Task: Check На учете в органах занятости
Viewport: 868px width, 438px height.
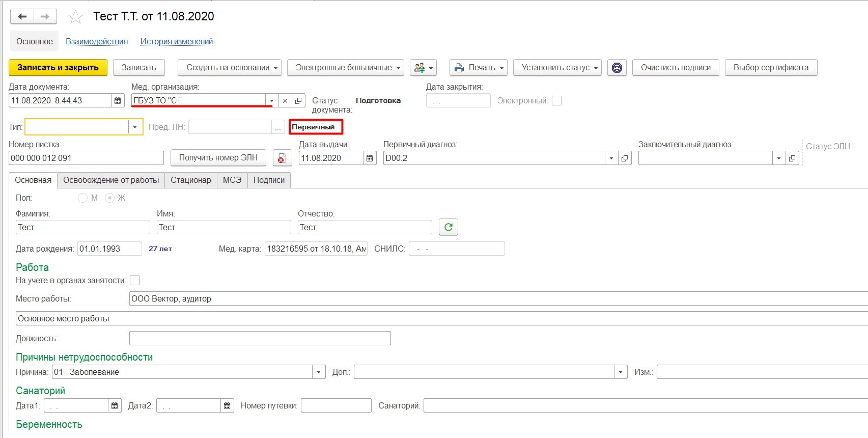Action: coord(135,281)
